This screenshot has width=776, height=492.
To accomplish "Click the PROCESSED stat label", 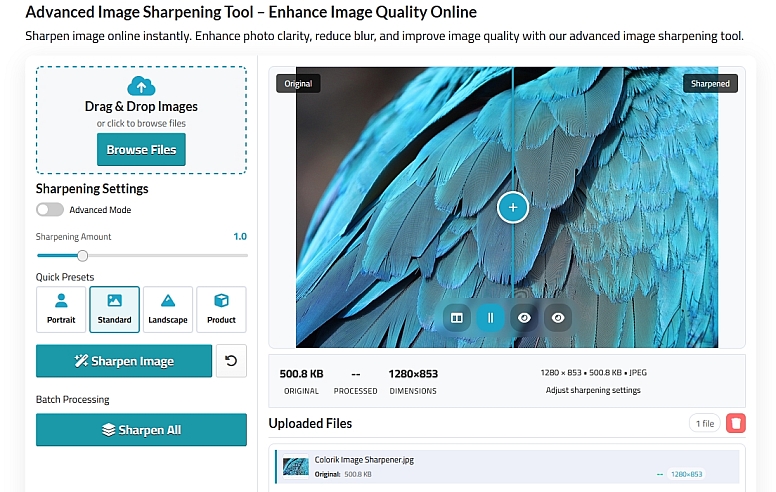I will tap(355, 391).
